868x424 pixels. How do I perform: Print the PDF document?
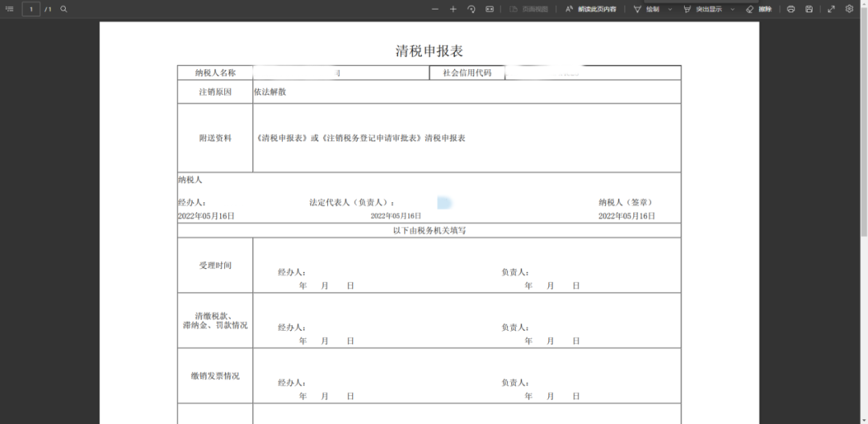[x=791, y=9]
